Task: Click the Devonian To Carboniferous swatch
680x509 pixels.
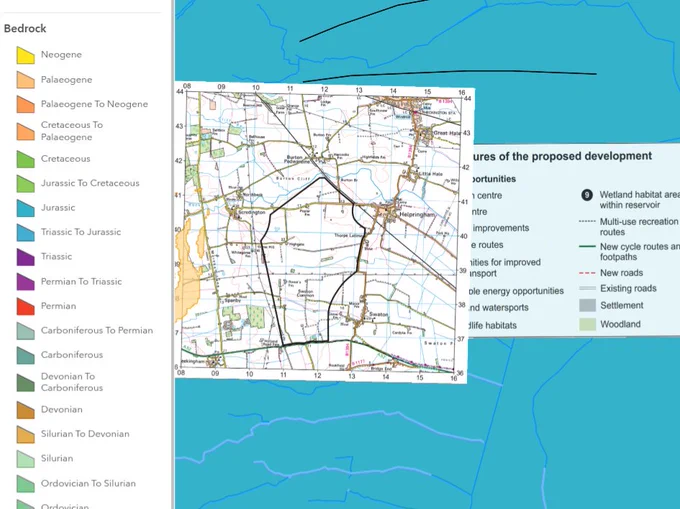Action: (x=26, y=382)
